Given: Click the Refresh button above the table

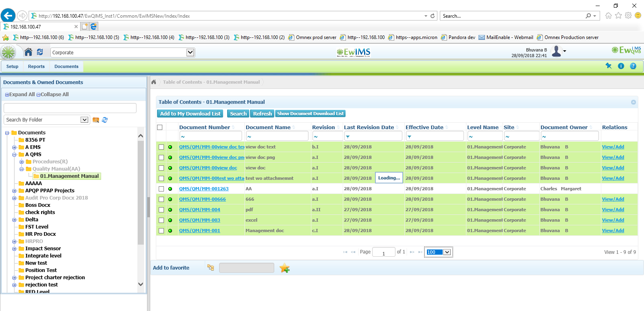Looking at the screenshot, I should click(262, 114).
